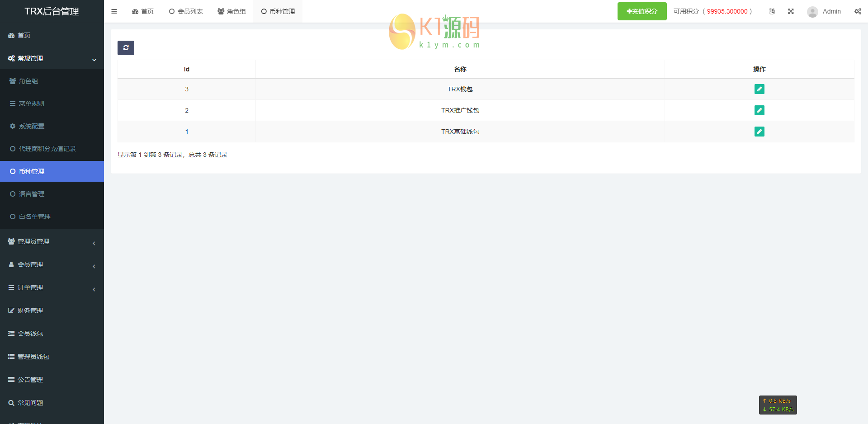Click Id cell with value 2
This screenshot has width=868, height=424.
[x=187, y=110]
